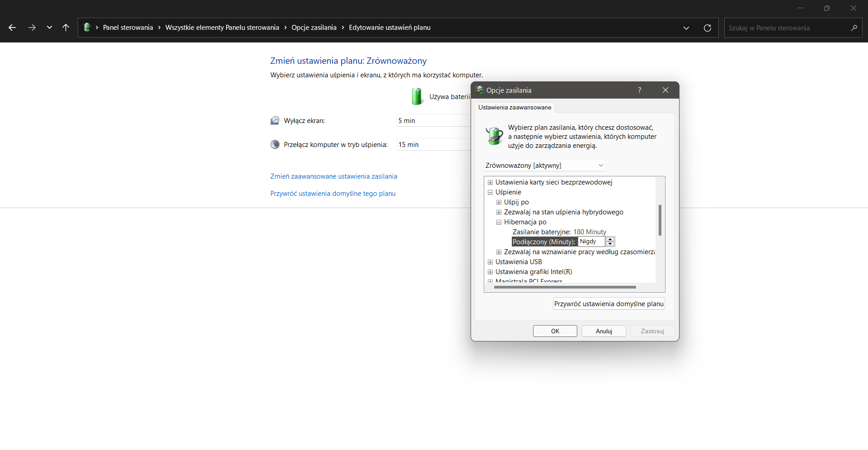Select Ustawienia USB tree item label
Image resolution: width=868 pixels, height=450 pixels.
(519, 262)
